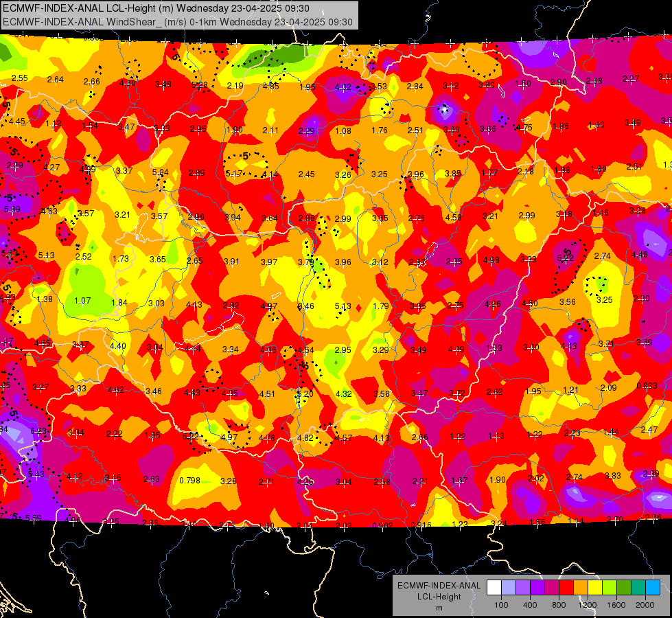Click the wind shear value 4.48
The width and height of the screenshot is (672, 618).
(x=640, y=254)
